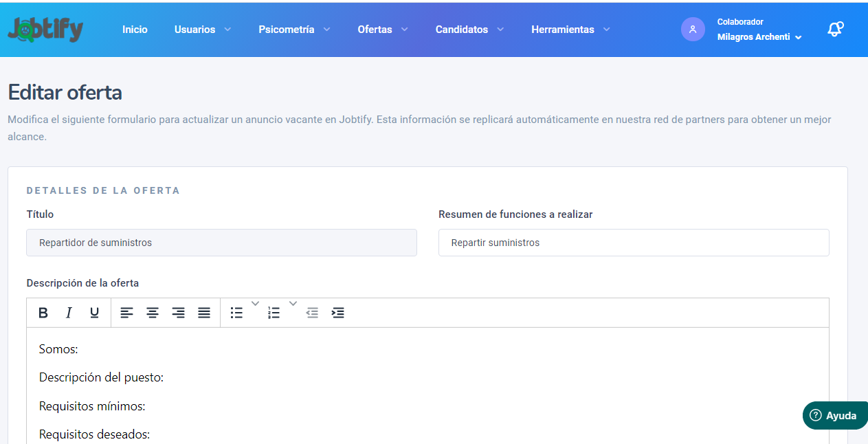Click the user avatar icon
The height and width of the screenshot is (444, 868).
pyautogui.click(x=693, y=29)
